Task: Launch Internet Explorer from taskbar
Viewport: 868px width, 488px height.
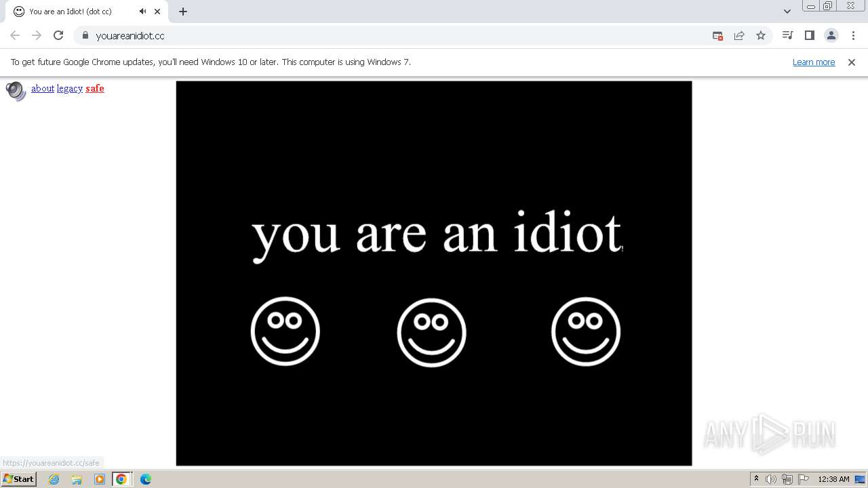Action: point(54,479)
